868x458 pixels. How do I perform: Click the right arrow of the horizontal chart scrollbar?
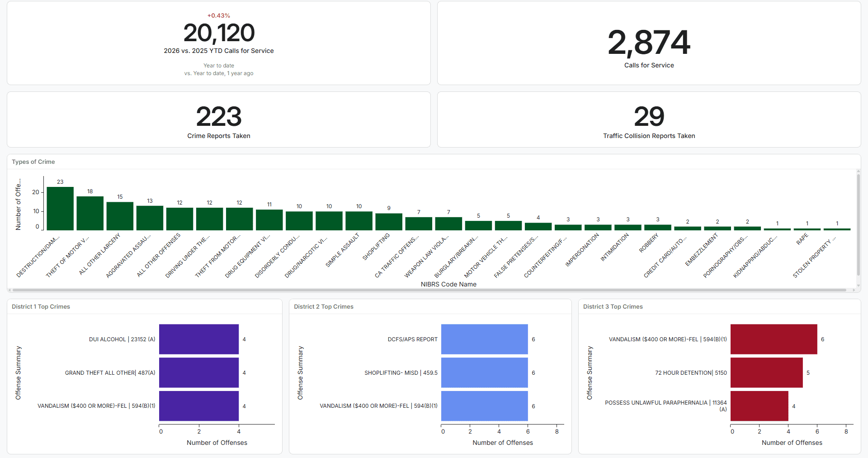(x=854, y=290)
